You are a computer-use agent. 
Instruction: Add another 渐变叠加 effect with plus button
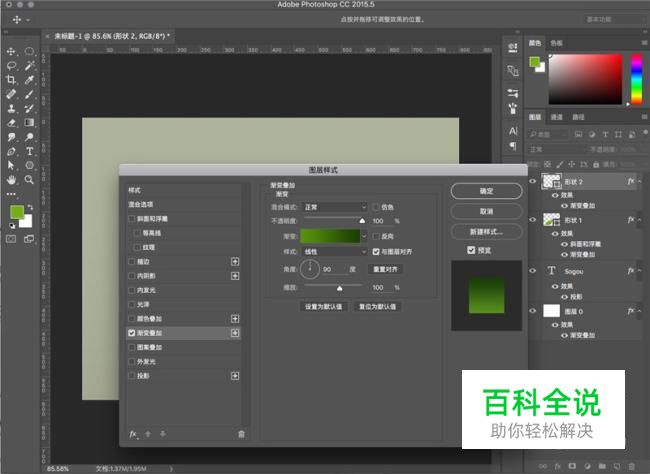pyautogui.click(x=235, y=333)
